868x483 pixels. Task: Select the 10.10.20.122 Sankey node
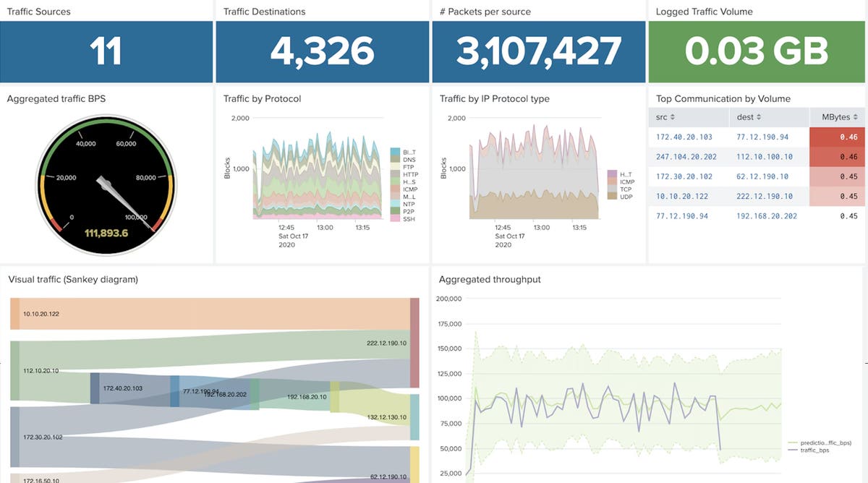pyautogui.click(x=14, y=314)
